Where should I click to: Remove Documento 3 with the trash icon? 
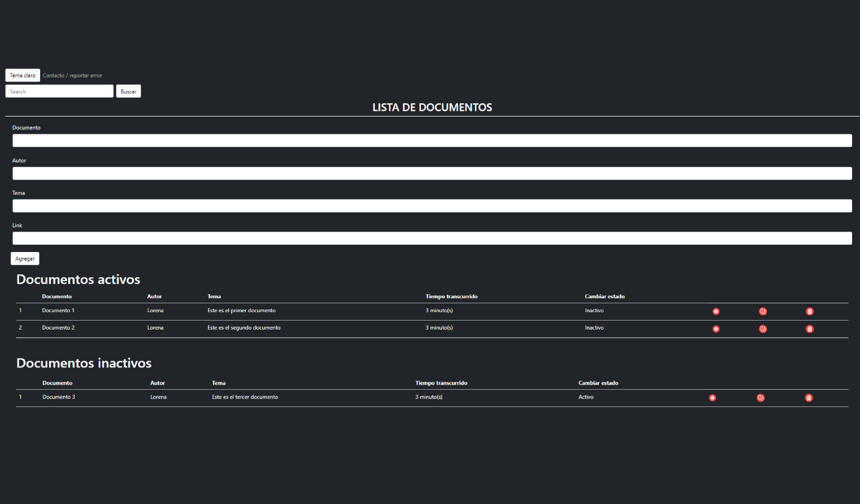coord(808,398)
